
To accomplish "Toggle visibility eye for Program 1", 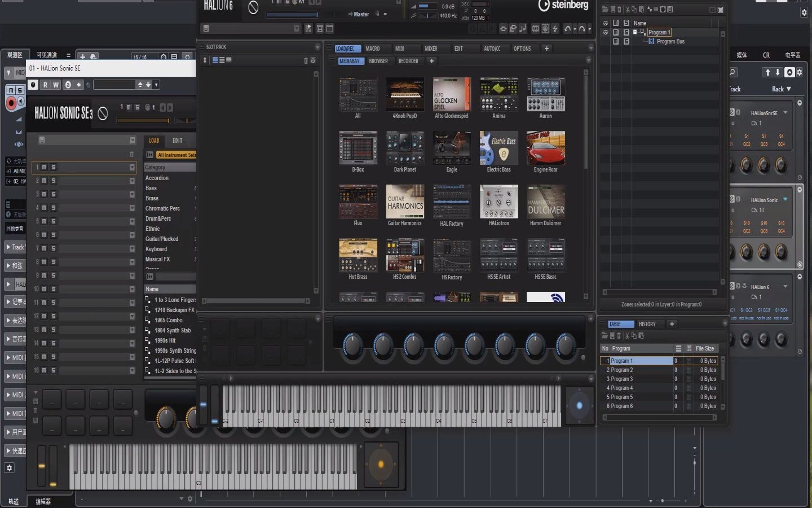I will coord(606,32).
